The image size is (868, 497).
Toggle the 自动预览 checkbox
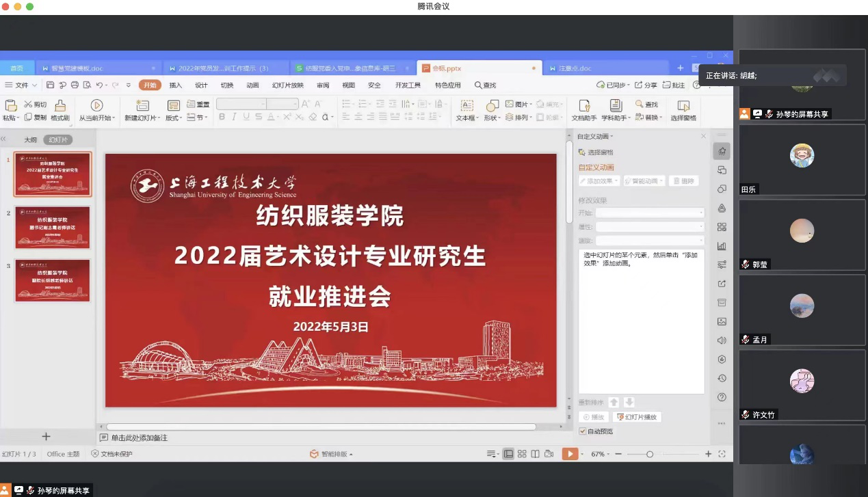(x=583, y=431)
